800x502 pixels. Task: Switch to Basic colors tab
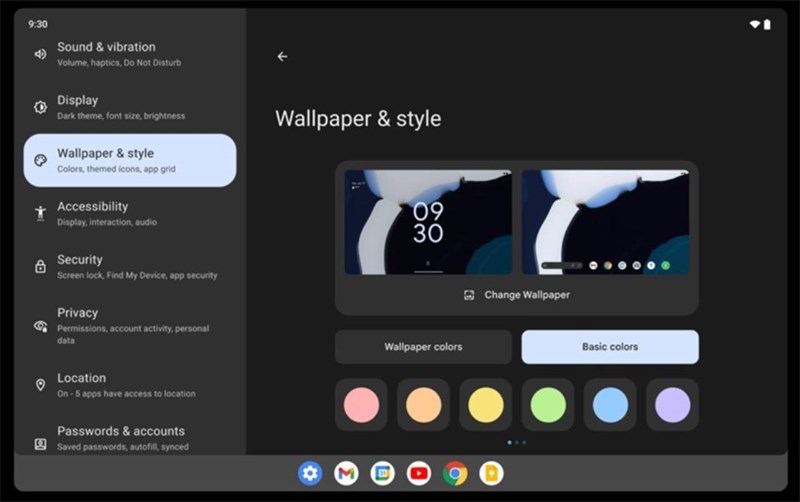610,347
